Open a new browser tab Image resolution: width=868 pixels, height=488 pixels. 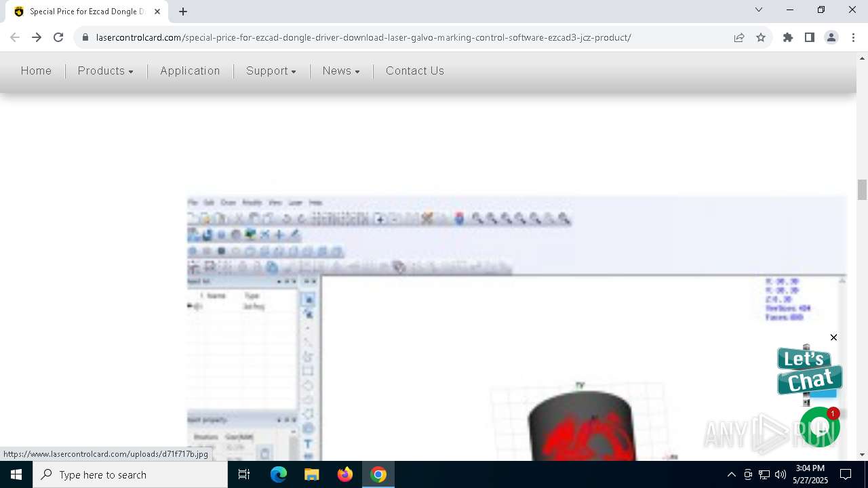(183, 12)
